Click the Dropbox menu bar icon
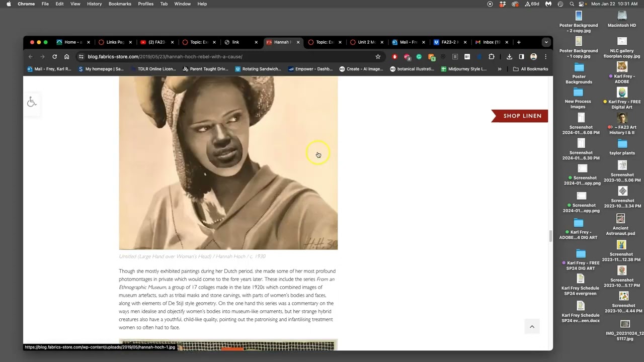The image size is (644, 362). pos(503,4)
